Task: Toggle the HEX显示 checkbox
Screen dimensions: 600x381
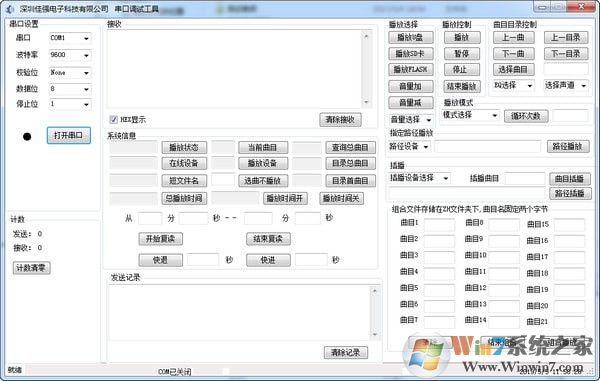Action: pos(114,120)
